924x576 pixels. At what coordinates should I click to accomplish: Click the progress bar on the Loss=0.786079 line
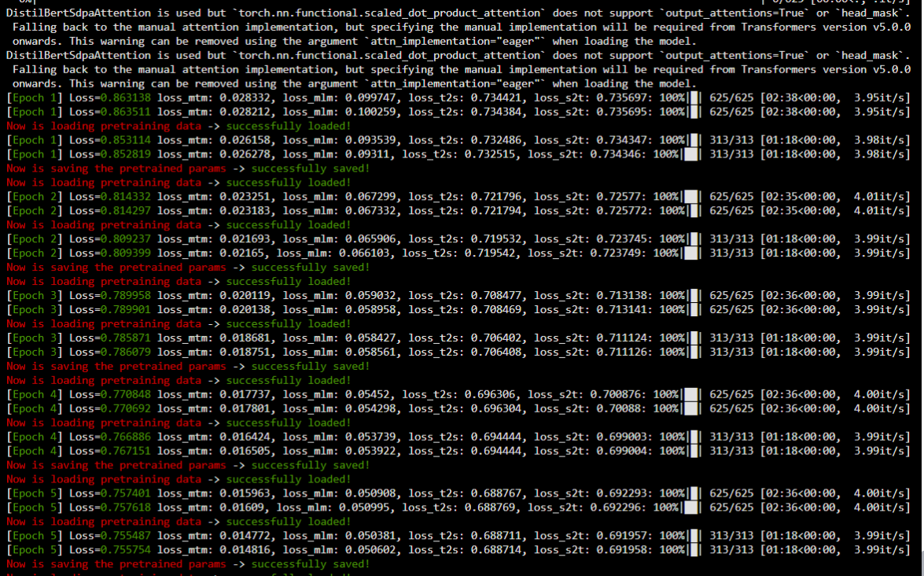click(692, 353)
